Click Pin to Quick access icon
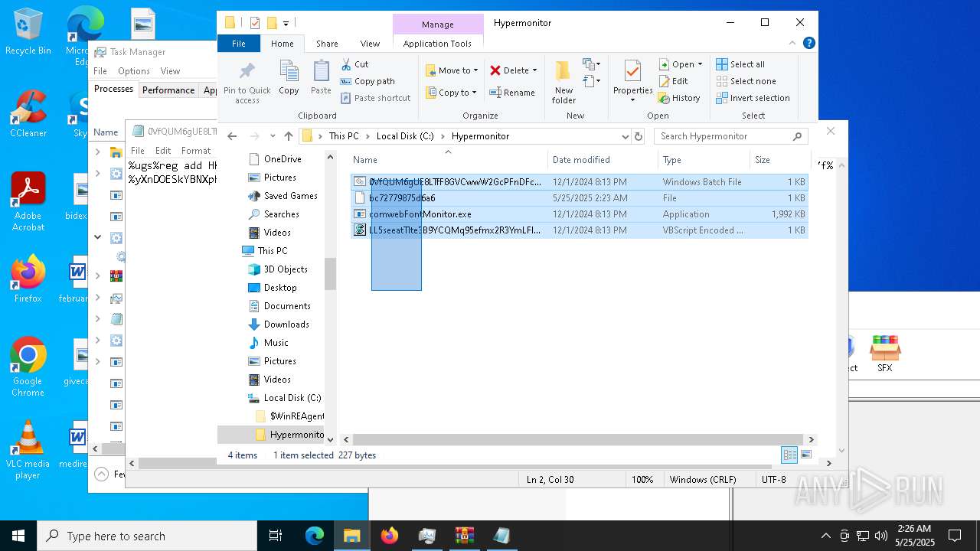 [247, 83]
